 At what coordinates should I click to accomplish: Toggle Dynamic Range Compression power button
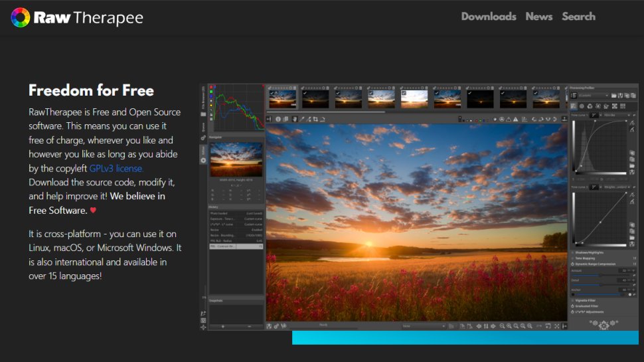point(572,264)
